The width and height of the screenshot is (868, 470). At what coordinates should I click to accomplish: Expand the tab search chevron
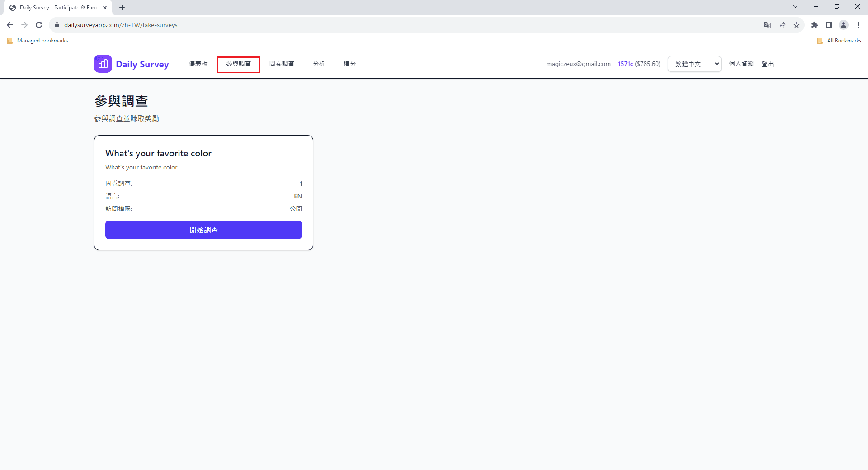(x=795, y=7)
